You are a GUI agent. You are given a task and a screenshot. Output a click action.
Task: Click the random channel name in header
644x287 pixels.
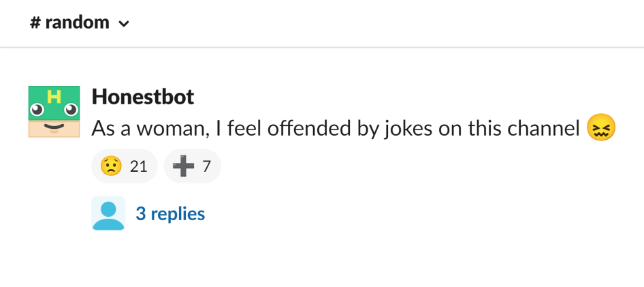tap(77, 22)
